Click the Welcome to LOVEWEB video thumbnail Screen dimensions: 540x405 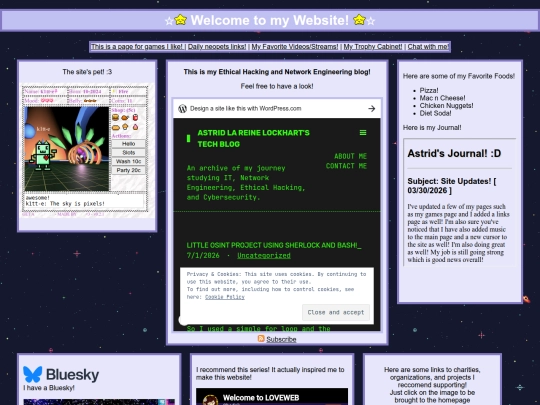(x=272, y=397)
